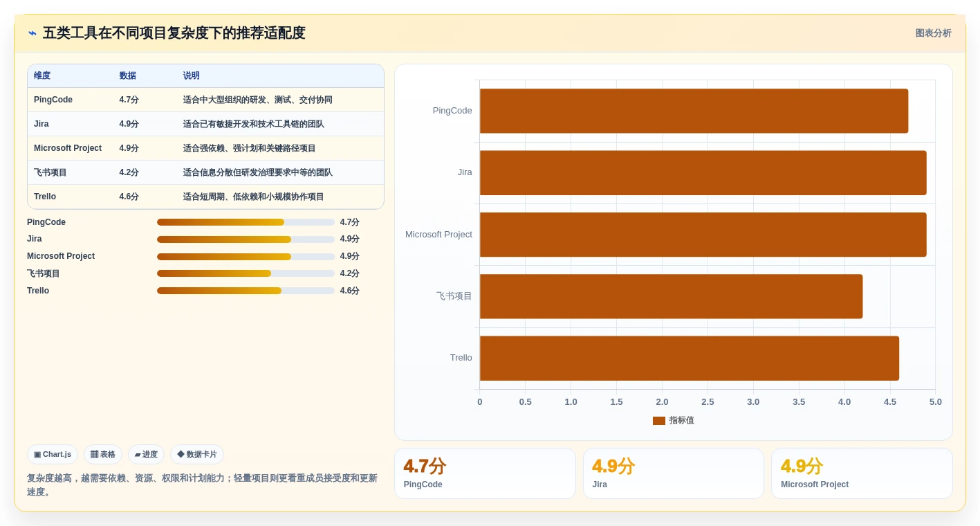Image resolution: width=980 pixels, height=526 pixels.
Task: Click the 维度 column header
Action: click(42, 76)
